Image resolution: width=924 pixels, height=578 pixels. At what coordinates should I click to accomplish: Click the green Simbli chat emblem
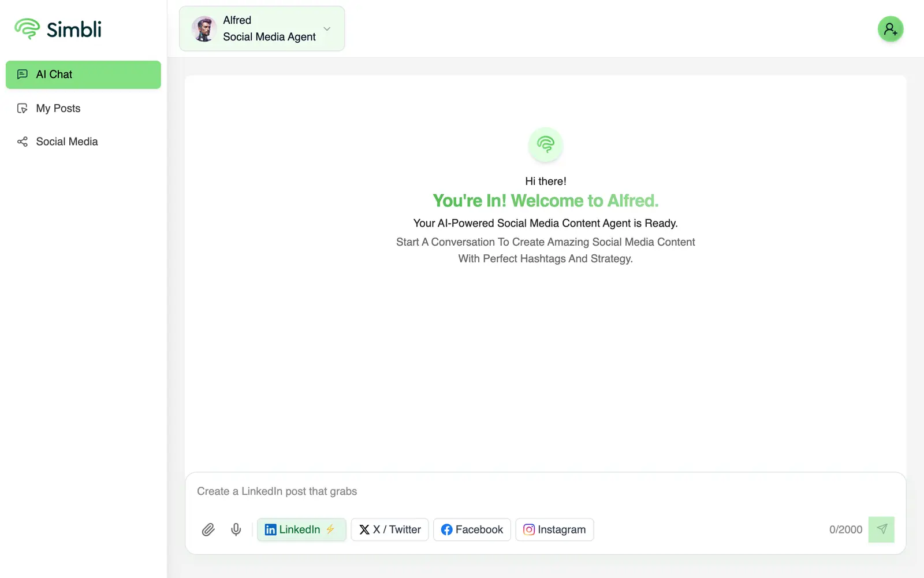[x=546, y=144]
